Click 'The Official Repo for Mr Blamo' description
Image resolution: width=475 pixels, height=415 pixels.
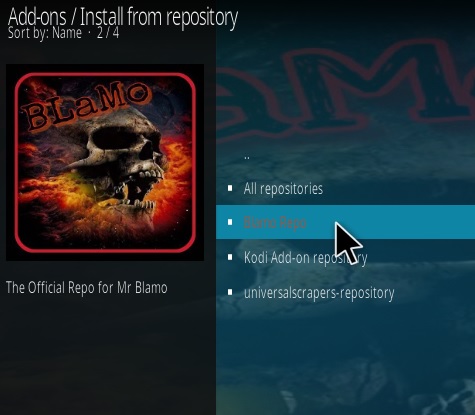pyautogui.click(x=87, y=287)
